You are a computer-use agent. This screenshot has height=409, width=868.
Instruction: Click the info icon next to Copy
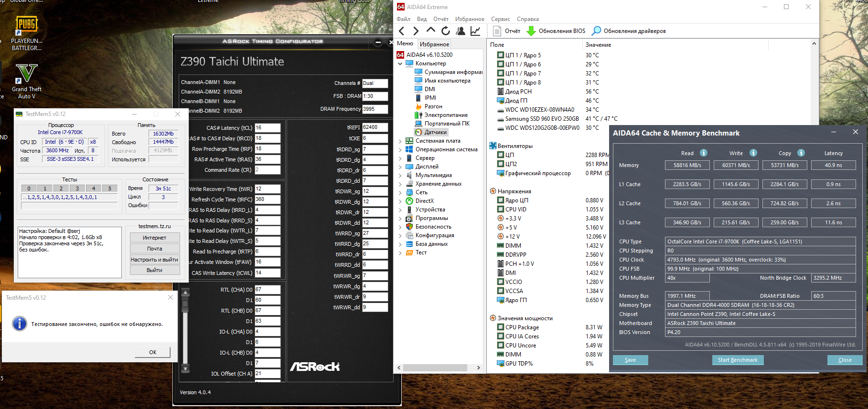pos(801,153)
